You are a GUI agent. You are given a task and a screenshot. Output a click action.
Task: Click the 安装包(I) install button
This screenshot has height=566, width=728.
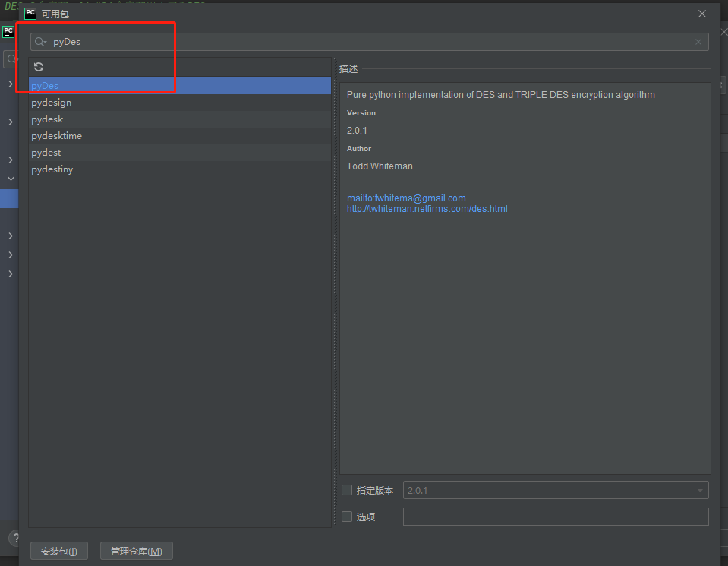pyautogui.click(x=59, y=551)
